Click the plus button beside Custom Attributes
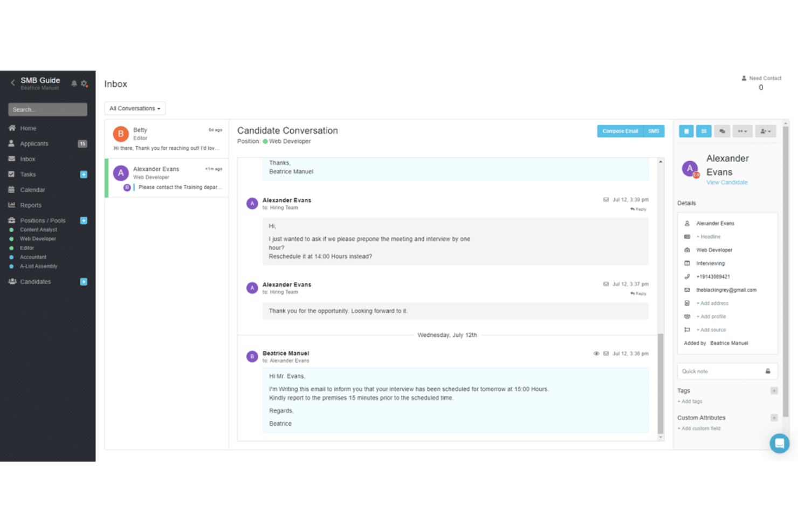 [x=774, y=418]
